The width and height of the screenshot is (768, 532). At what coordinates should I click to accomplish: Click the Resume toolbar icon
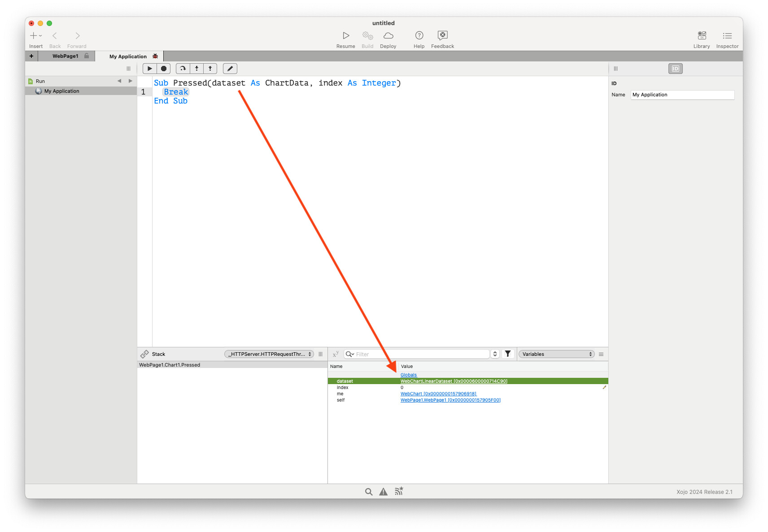[345, 36]
